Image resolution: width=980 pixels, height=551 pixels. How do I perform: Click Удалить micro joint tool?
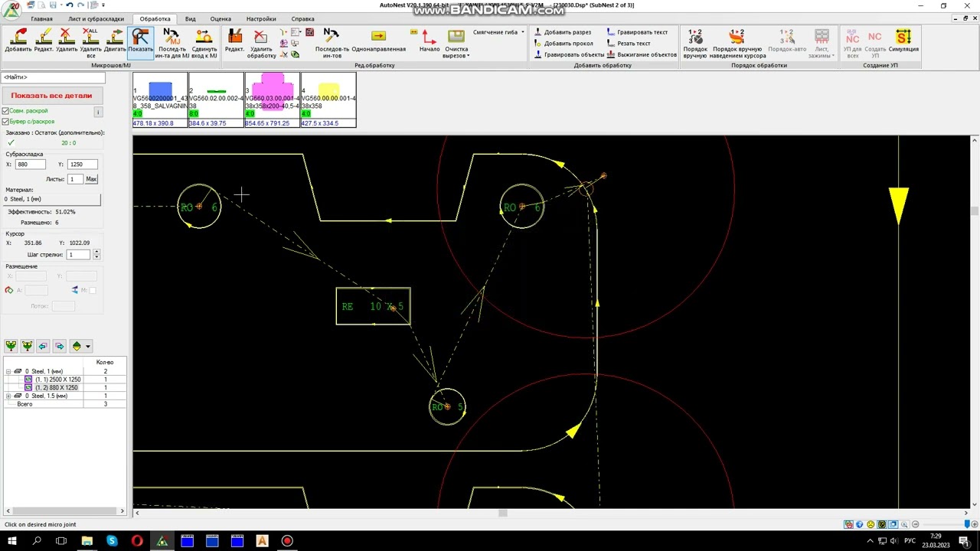[x=67, y=41]
